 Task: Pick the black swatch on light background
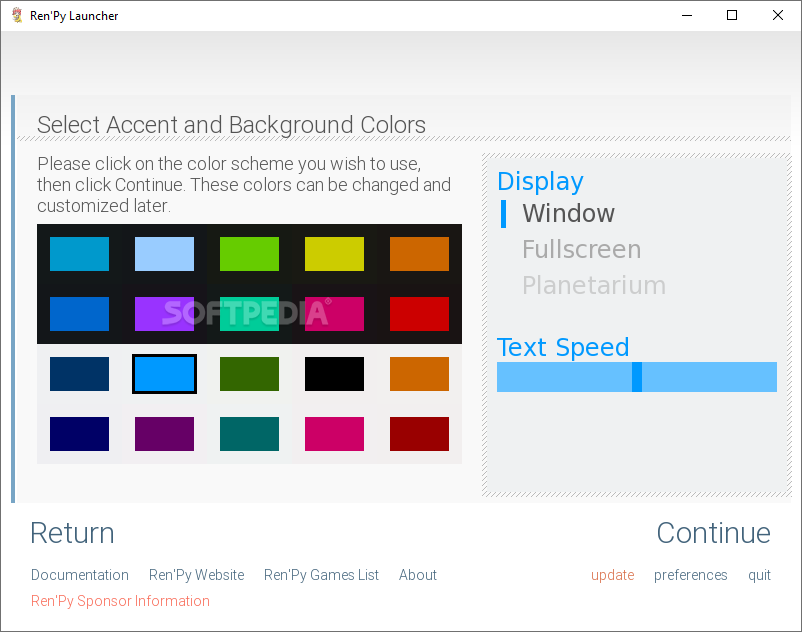point(334,374)
